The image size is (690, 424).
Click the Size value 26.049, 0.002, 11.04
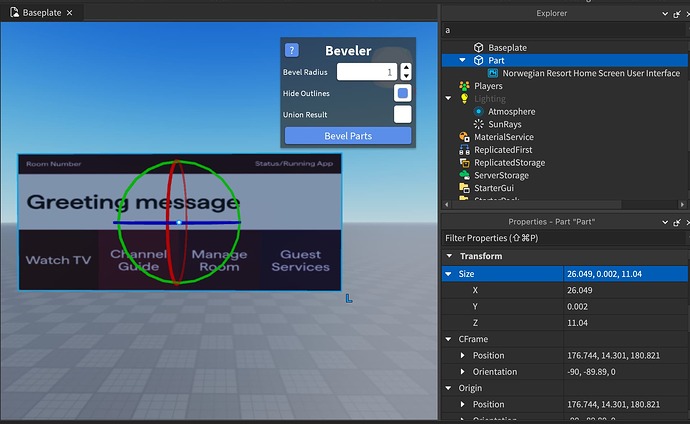point(604,274)
